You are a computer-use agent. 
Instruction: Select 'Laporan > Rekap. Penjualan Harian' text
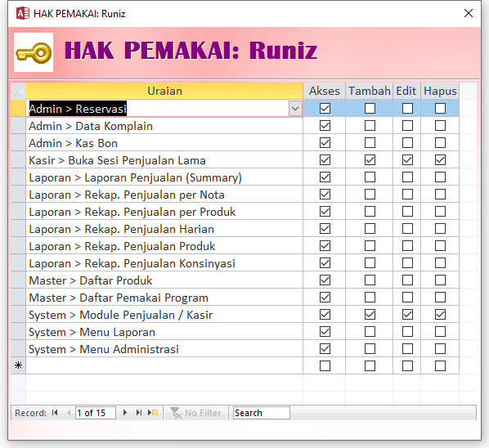(x=121, y=229)
